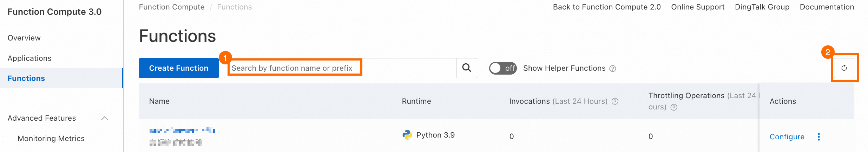This screenshot has width=868, height=152.
Task: Open the Online Support link
Action: [x=698, y=7]
